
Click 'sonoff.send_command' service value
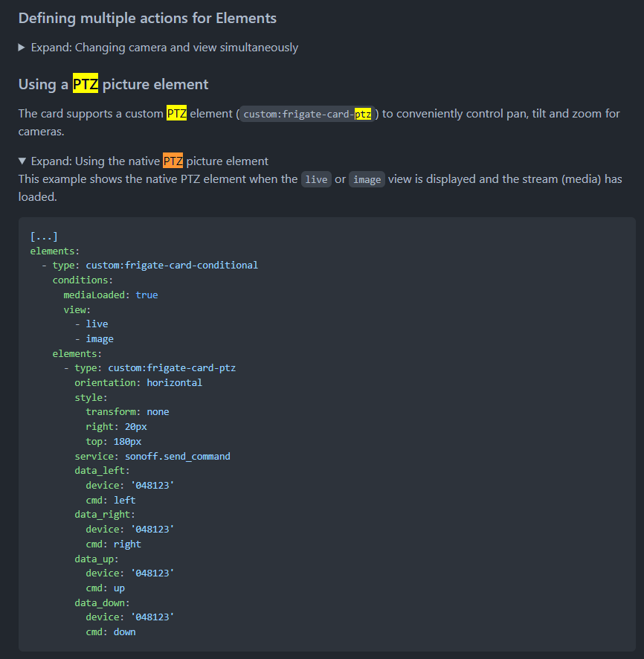pyautogui.click(x=177, y=457)
